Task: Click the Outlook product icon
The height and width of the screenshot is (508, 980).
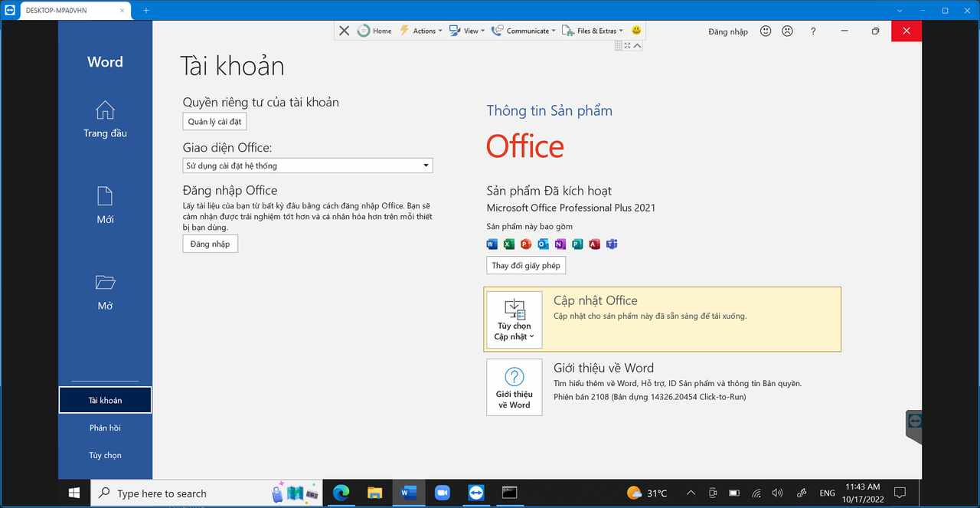Action: click(543, 244)
